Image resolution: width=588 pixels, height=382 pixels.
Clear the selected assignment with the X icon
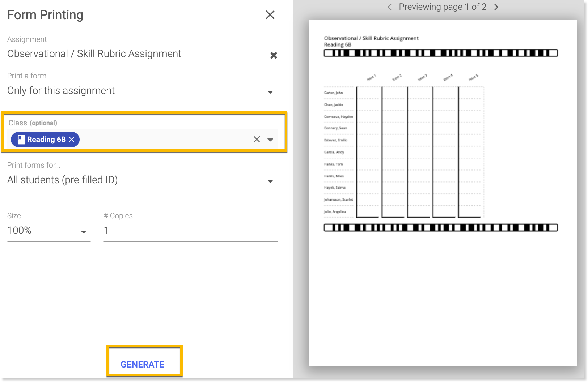[274, 55]
